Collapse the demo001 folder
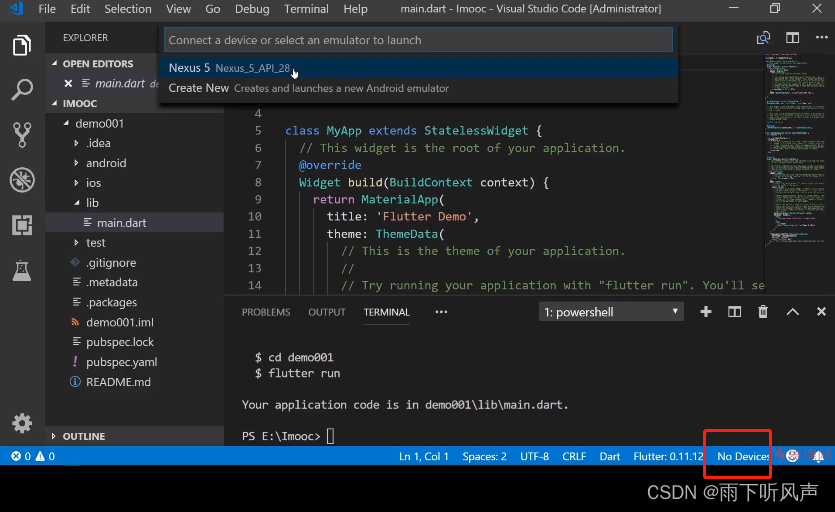 (x=66, y=123)
